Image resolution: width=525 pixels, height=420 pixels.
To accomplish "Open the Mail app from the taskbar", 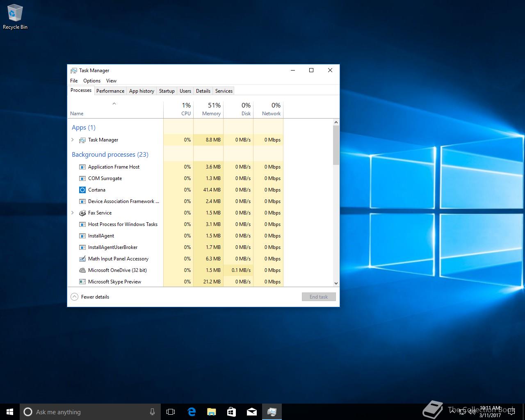I will coord(251,412).
